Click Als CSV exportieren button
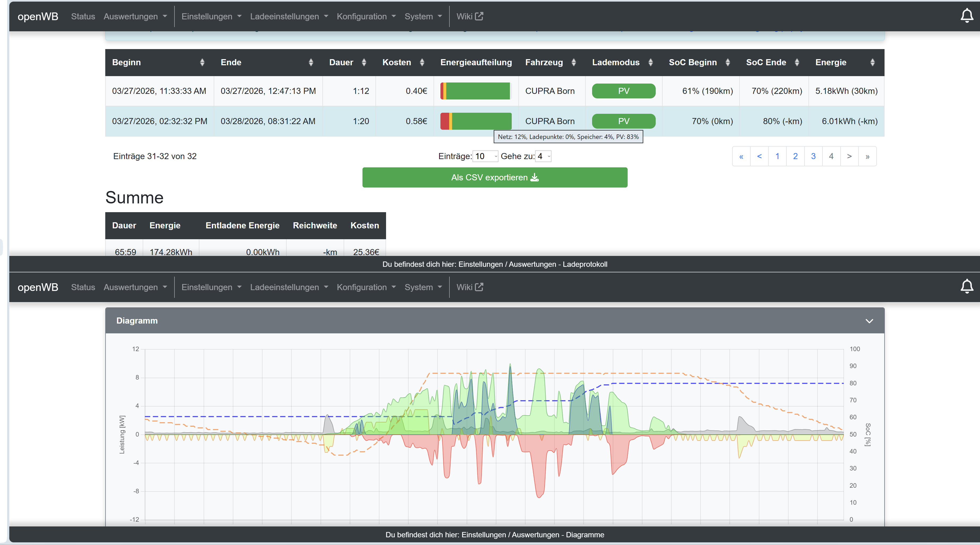The image size is (980, 545). point(495,177)
